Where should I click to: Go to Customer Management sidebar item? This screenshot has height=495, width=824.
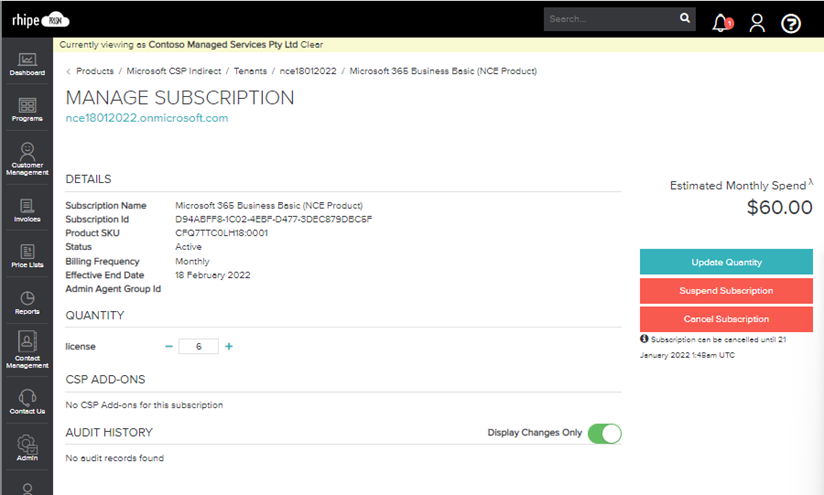click(27, 159)
